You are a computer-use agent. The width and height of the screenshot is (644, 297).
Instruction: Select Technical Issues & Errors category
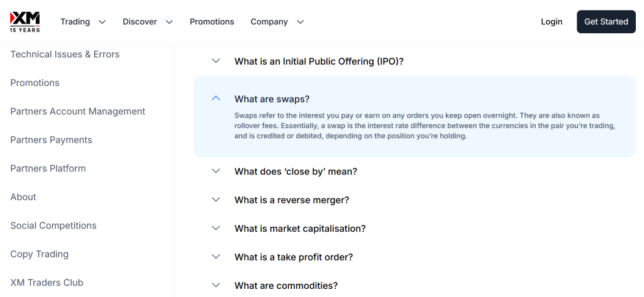(65, 55)
